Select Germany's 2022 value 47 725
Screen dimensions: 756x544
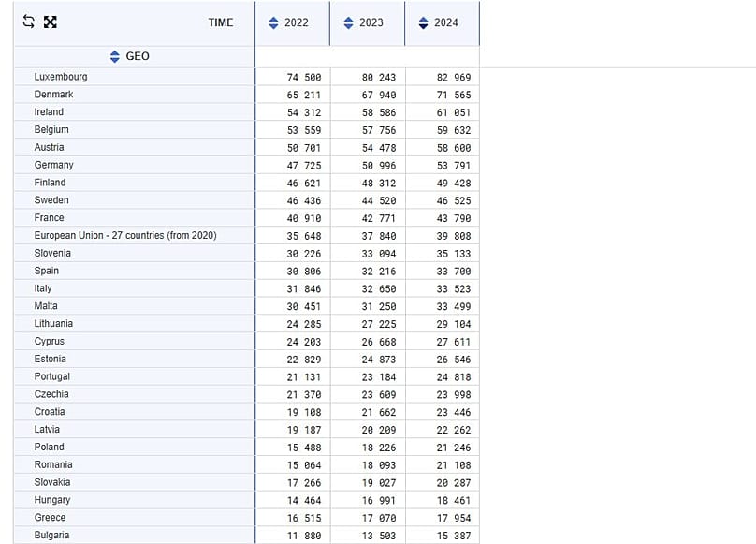304,165
